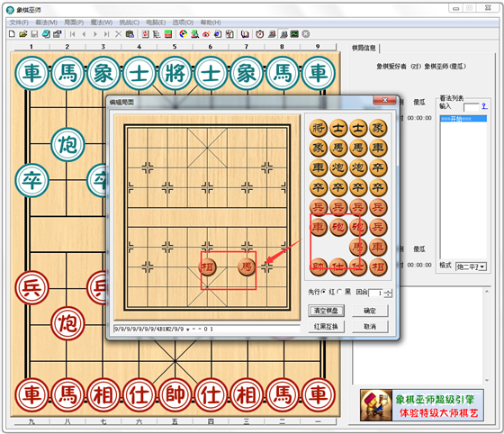Jump to first move in toolbar
Viewport: 504px width, 434px height.
(73, 33)
